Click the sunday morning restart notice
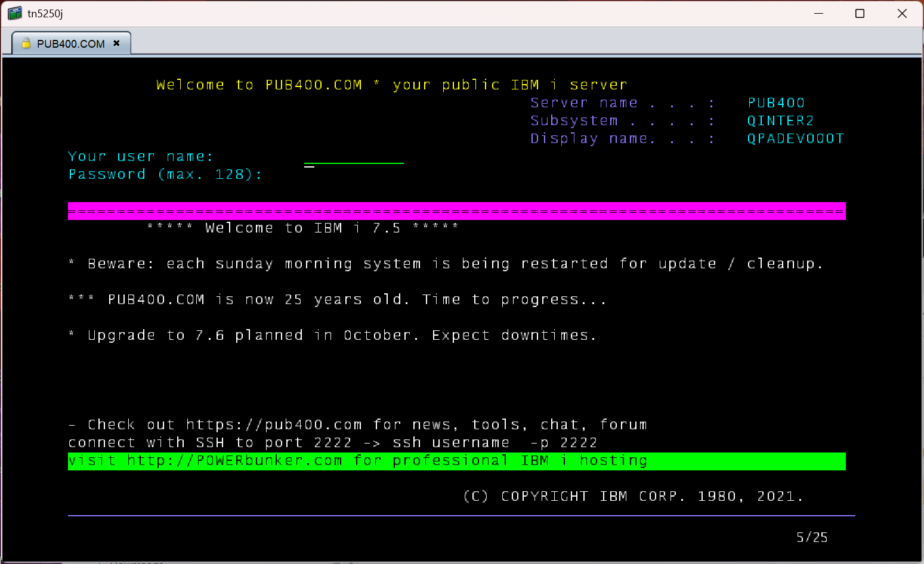924x564 pixels. (446, 264)
